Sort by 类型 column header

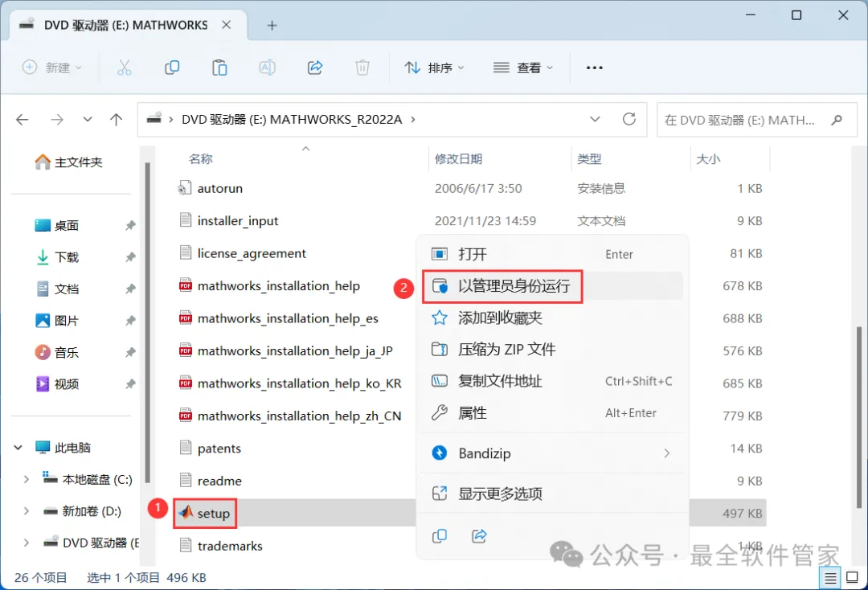coord(589,159)
